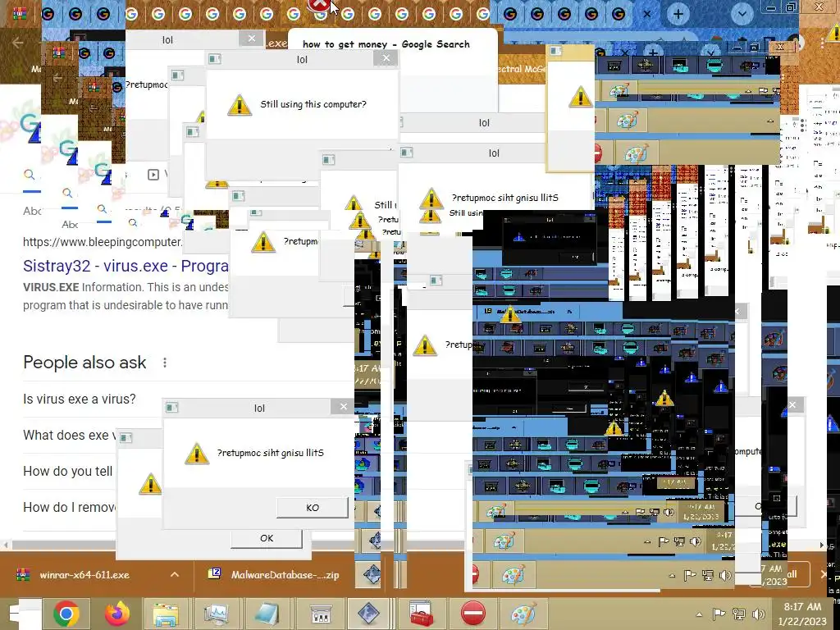The image size is (840, 630).
Task: Open the performance monitor taskbar icon
Action: tap(216, 614)
